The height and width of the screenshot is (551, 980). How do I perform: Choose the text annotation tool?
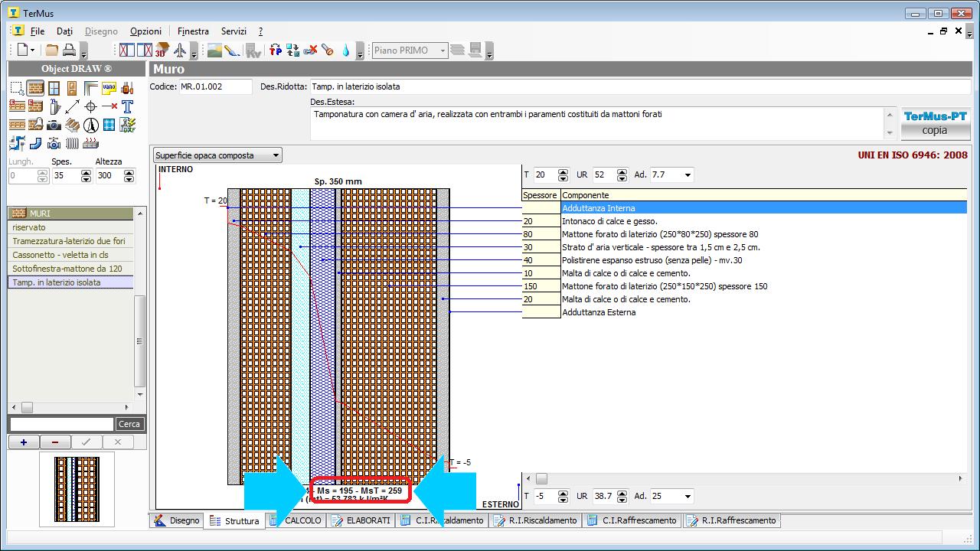click(127, 106)
